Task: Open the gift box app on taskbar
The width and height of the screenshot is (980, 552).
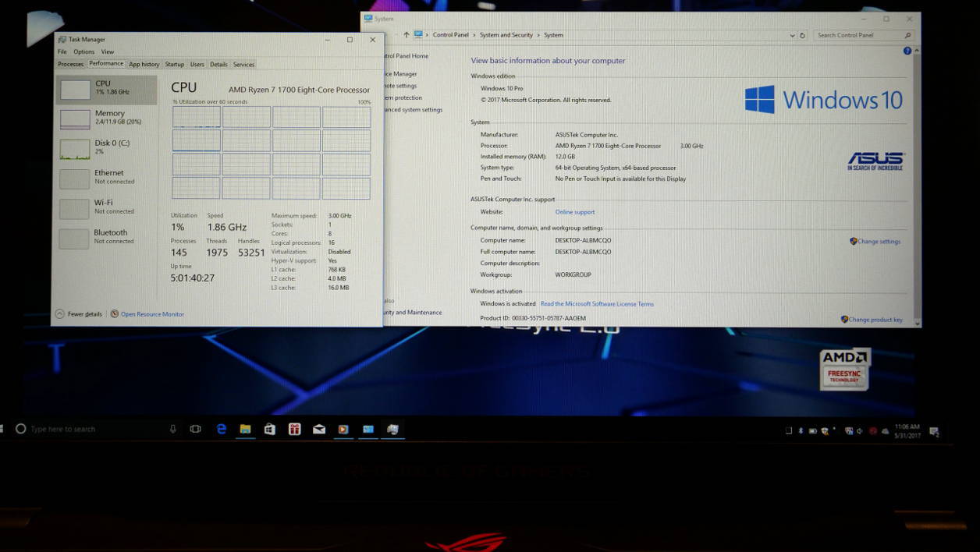Action: [294, 429]
